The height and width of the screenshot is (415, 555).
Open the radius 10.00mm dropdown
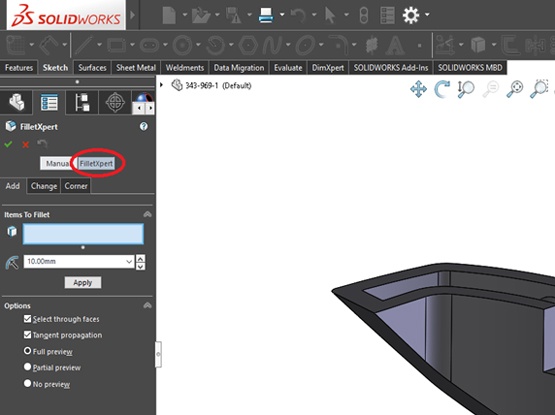(129, 262)
